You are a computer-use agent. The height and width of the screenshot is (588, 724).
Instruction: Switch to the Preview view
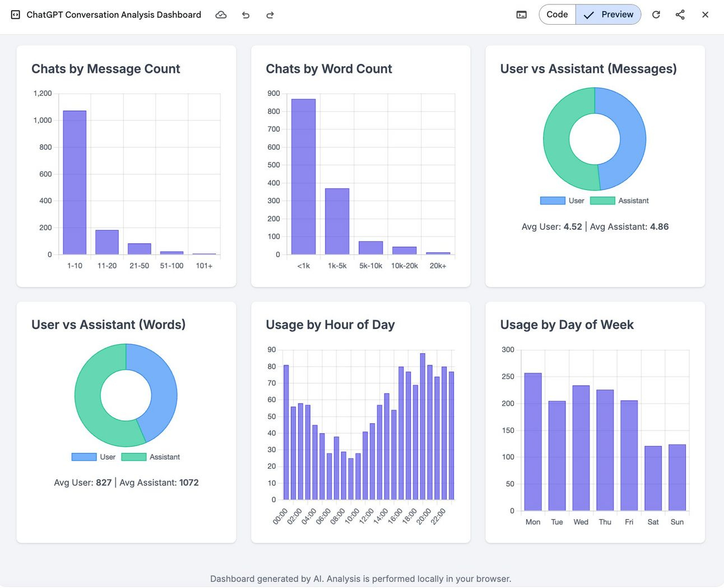click(609, 15)
